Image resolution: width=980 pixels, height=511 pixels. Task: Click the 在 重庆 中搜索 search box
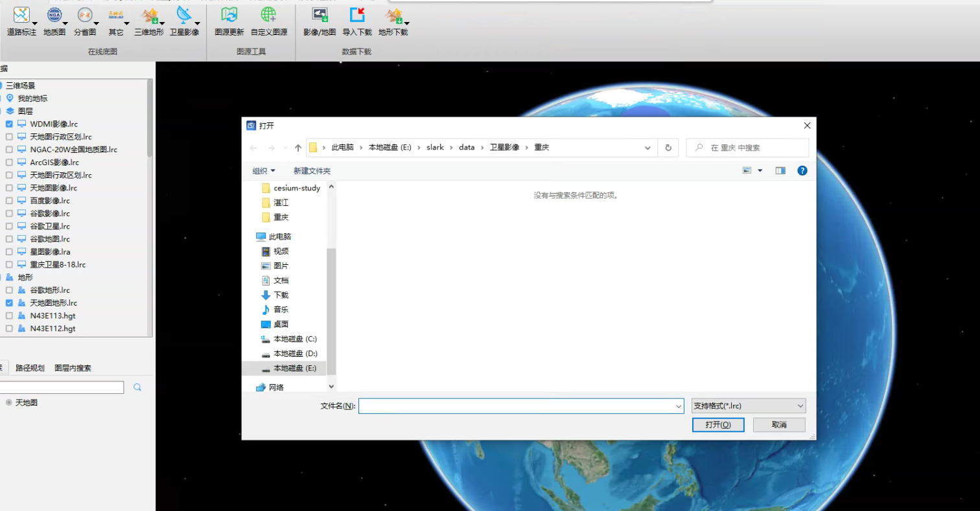click(747, 148)
